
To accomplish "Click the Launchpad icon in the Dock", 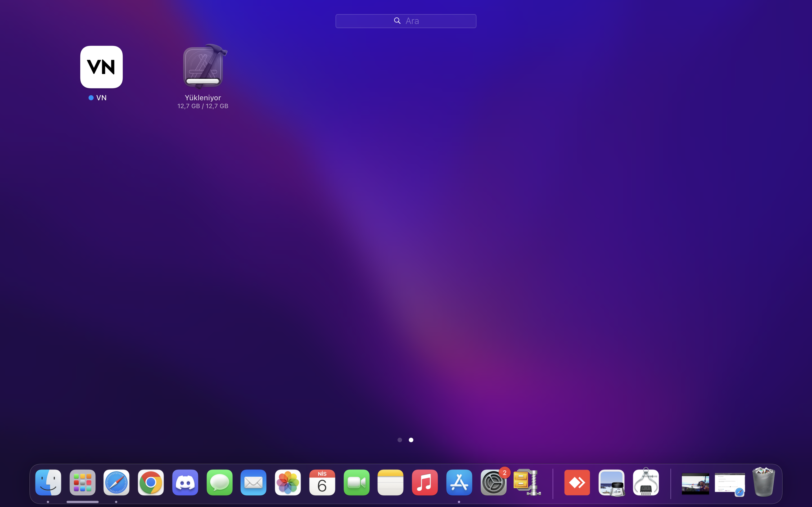I will [83, 482].
